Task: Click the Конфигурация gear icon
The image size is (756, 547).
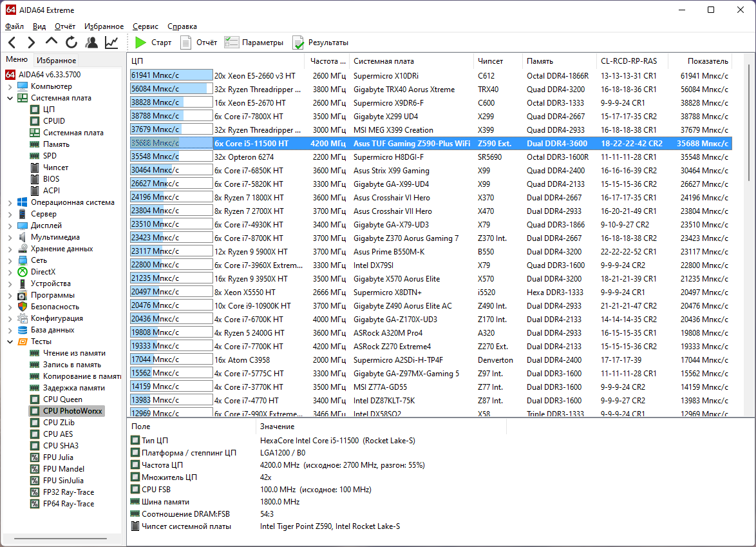Action: 23,318
